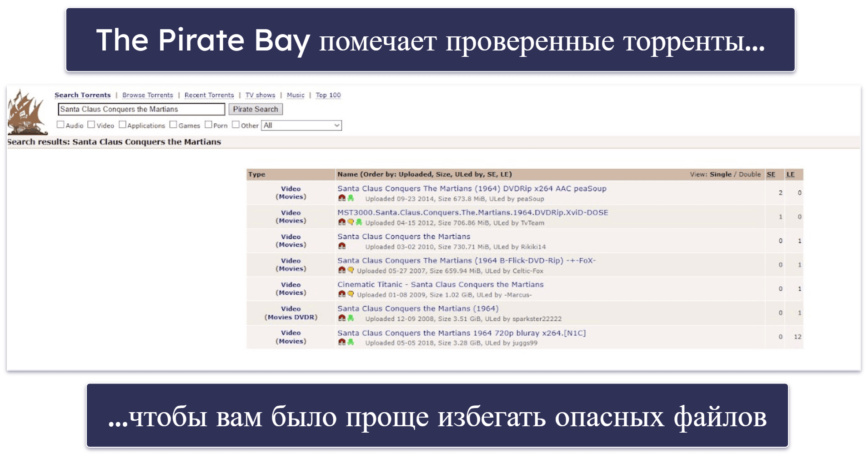Open Cinematic Titanic torrent link
868x454 pixels.
click(441, 284)
